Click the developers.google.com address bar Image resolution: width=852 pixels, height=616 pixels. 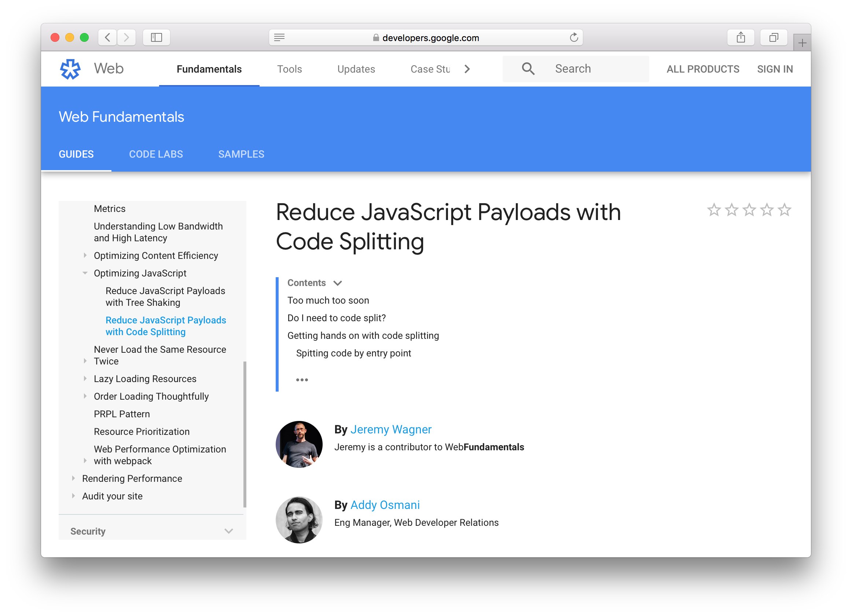coord(426,37)
